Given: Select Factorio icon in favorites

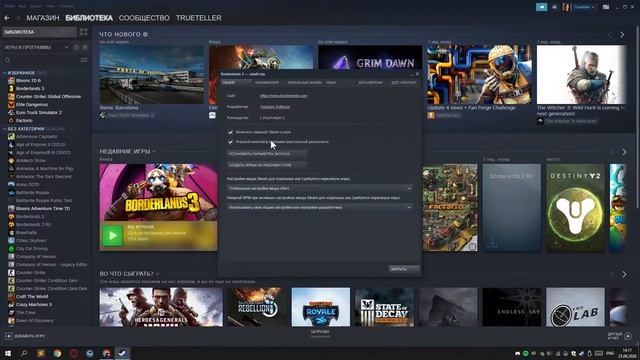Looking at the screenshot, I should click(11, 120).
